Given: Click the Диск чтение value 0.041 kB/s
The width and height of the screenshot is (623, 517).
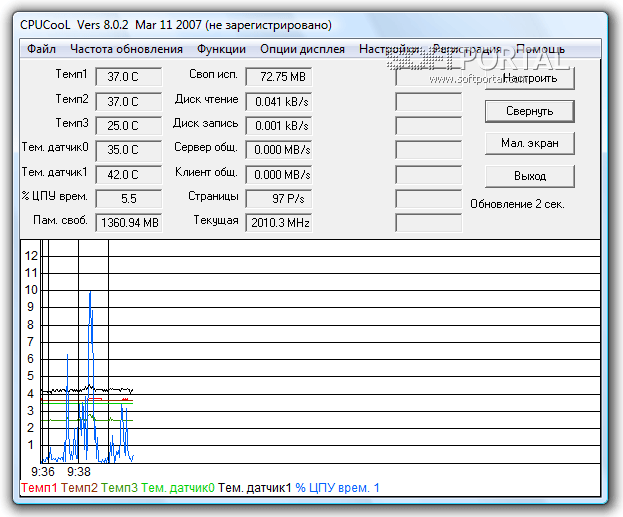Looking at the screenshot, I should (279, 102).
